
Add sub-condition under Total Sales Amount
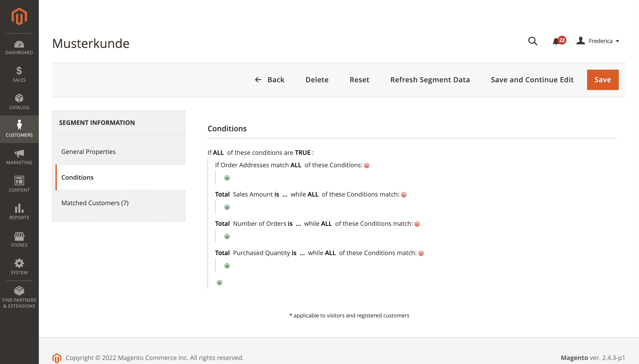click(227, 207)
